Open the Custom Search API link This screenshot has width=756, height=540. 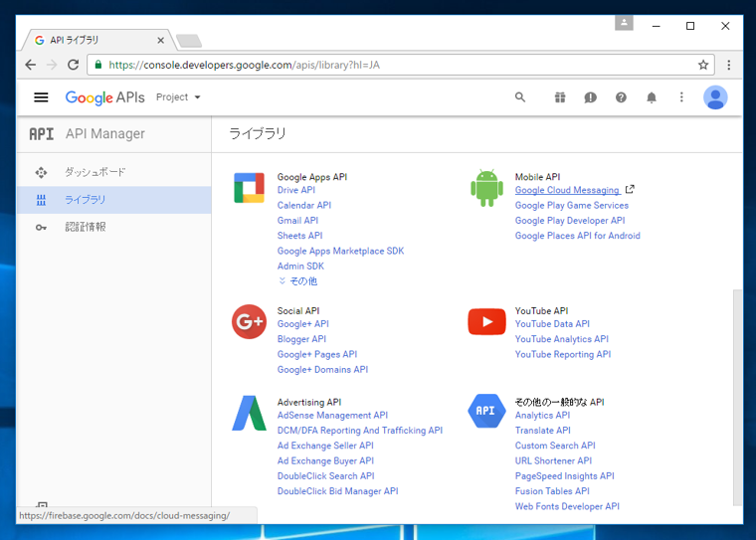pyautogui.click(x=555, y=446)
